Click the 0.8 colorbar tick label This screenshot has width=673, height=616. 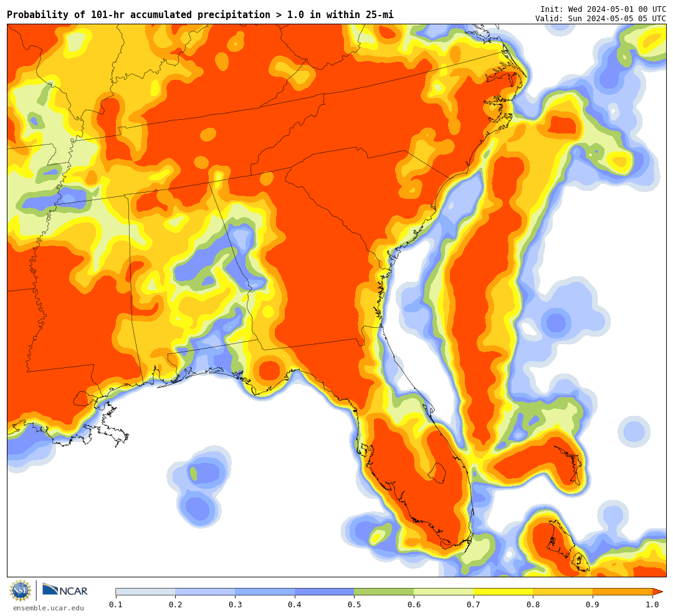[x=533, y=604]
